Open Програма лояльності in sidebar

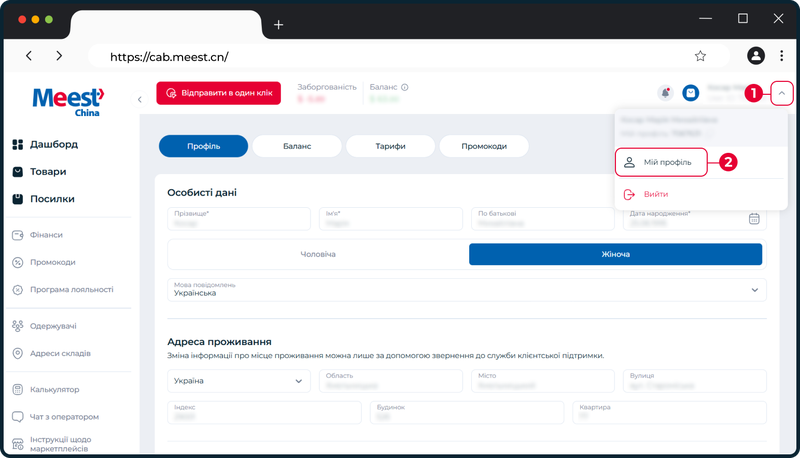pos(62,289)
